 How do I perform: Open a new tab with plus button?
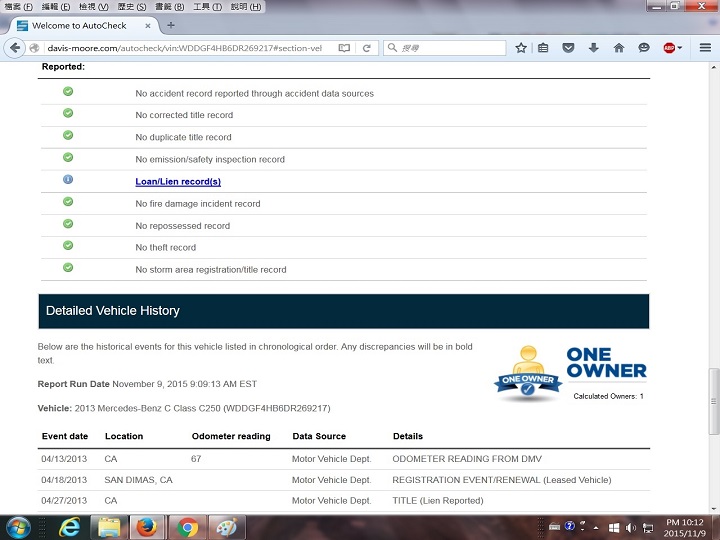point(171,25)
